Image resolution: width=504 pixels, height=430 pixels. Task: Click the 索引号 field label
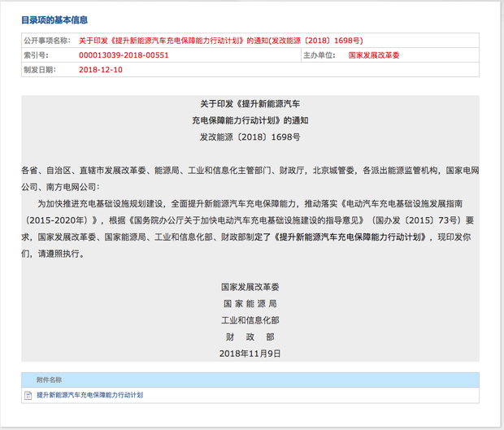36,55
